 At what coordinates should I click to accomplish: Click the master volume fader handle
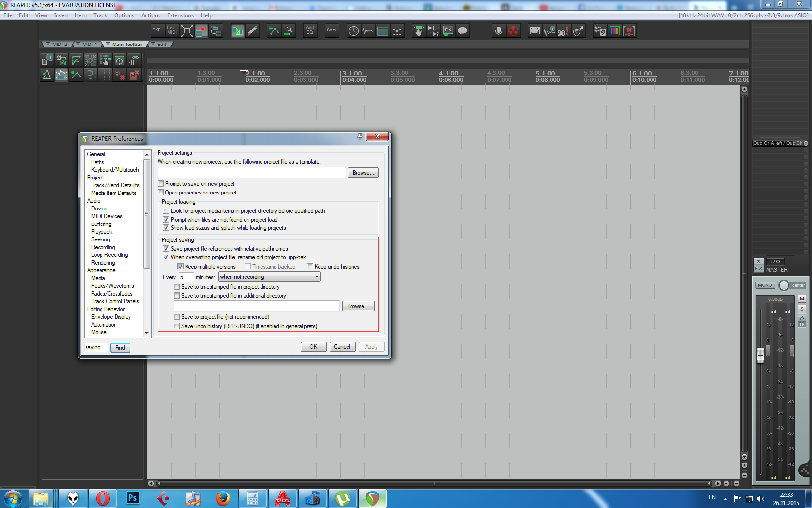(760, 355)
